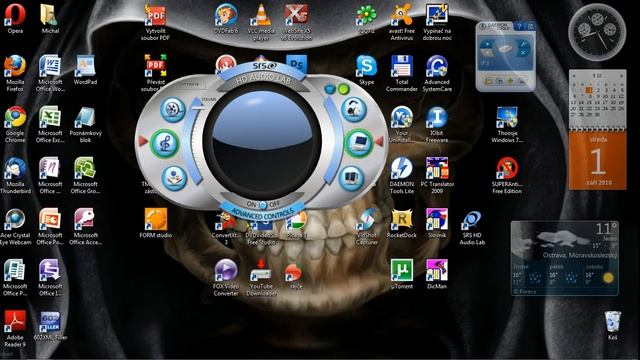Open Vypínač na dobrou noc shortcut
640x360 pixels.
(437, 22)
